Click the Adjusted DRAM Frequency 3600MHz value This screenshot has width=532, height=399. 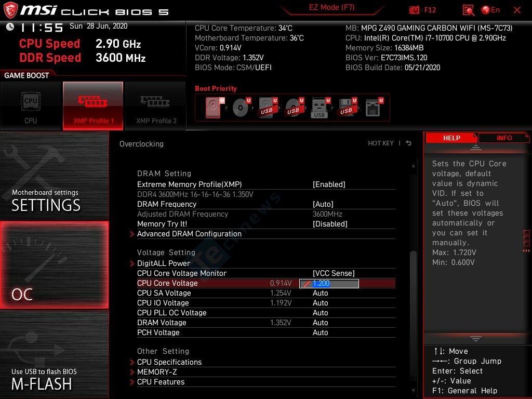327,214
